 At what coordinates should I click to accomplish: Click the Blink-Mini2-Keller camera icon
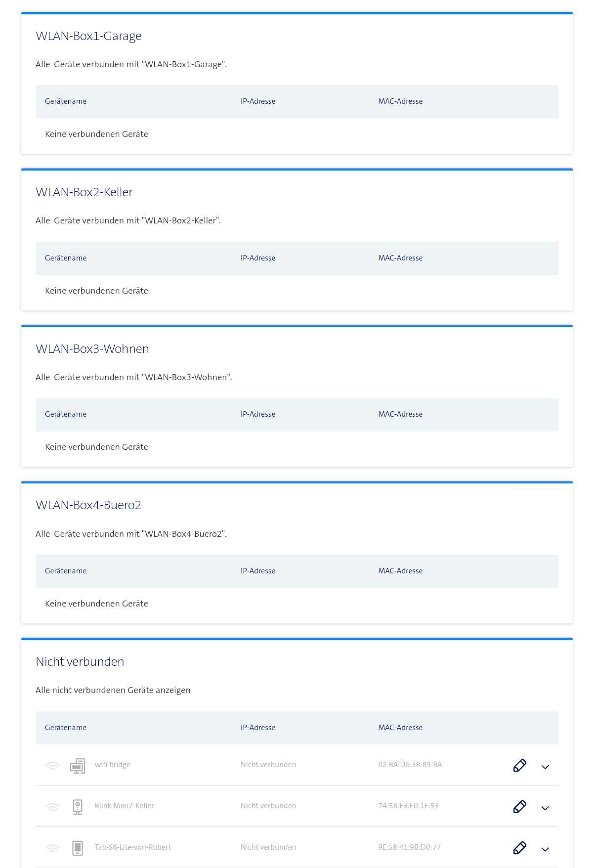[78, 806]
